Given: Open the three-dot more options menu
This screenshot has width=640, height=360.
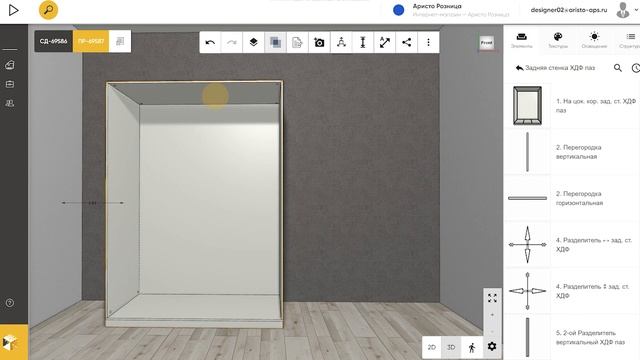Looking at the screenshot, I should tap(428, 42).
